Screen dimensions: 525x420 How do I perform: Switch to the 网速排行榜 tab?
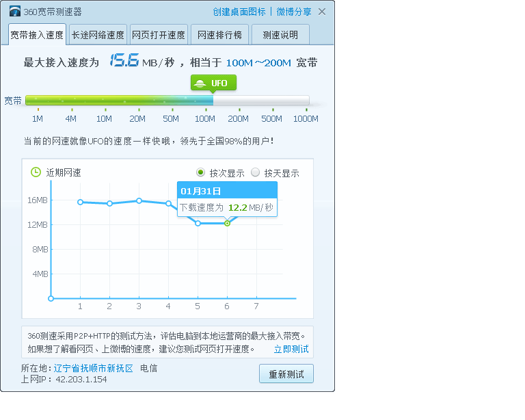[x=219, y=35]
